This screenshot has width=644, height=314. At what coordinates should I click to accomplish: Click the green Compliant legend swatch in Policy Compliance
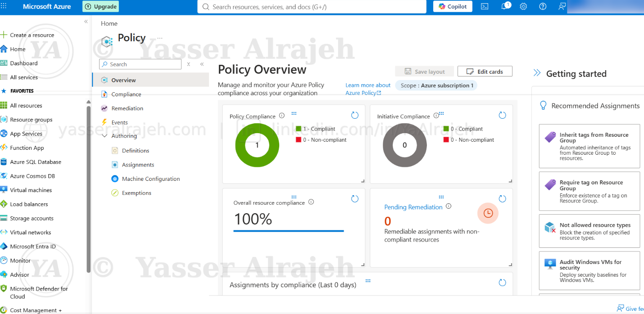coord(298,129)
